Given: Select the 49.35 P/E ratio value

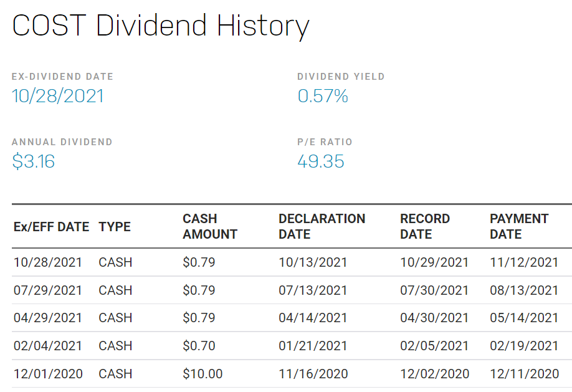Looking at the screenshot, I should [x=321, y=161].
